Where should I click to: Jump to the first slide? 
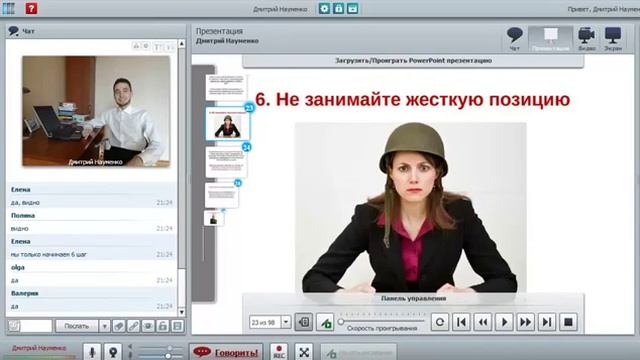tap(461, 322)
